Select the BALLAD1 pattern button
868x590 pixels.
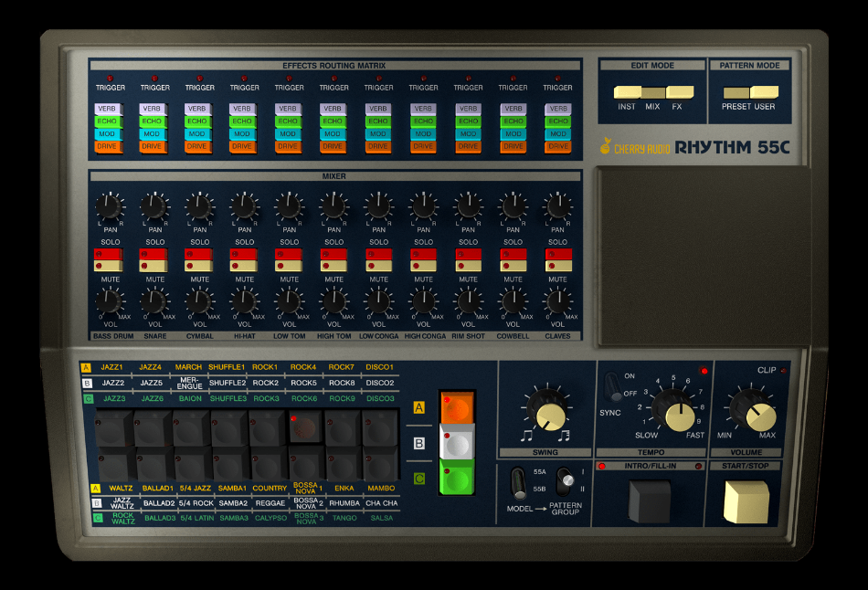pos(153,464)
